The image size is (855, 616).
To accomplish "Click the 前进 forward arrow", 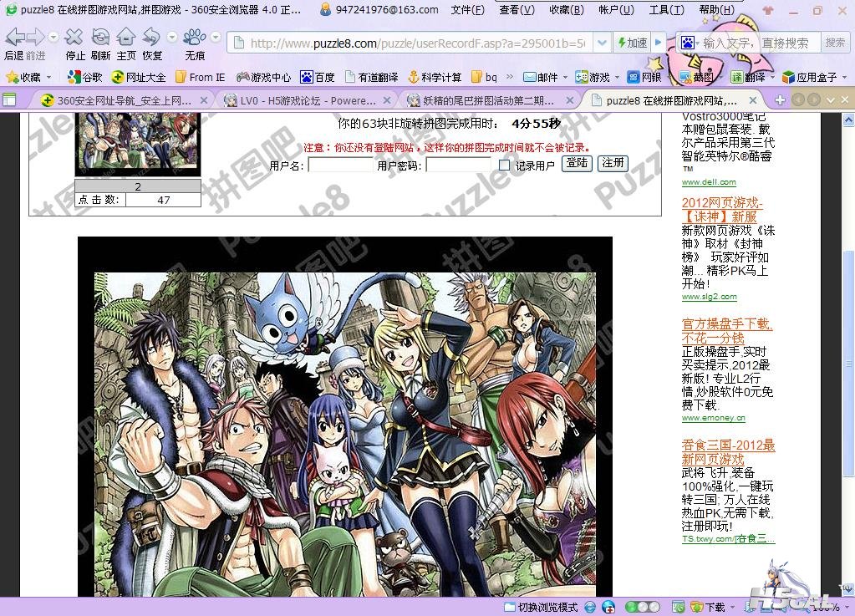I will tap(35, 38).
